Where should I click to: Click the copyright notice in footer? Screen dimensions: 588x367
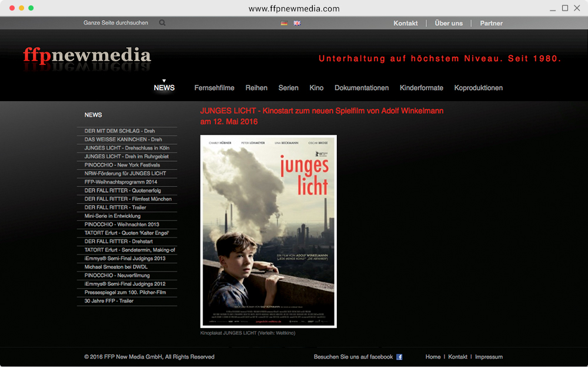[149, 357]
